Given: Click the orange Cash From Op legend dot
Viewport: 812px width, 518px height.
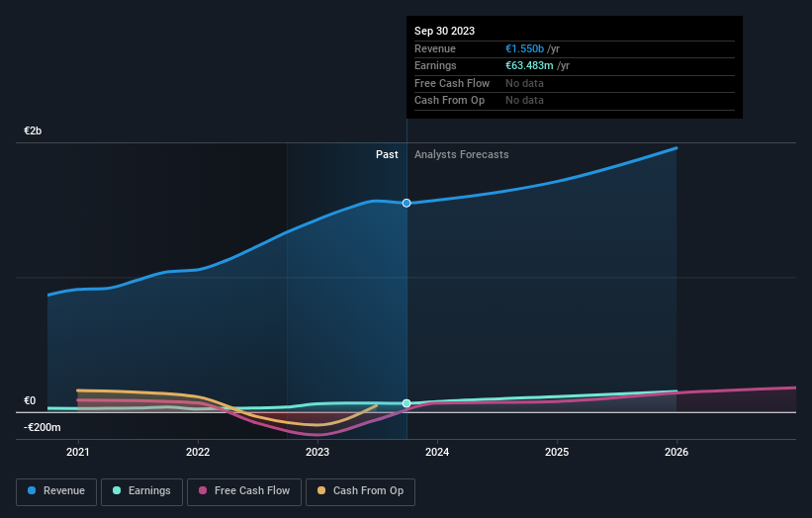Looking at the screenshot, I should coord(321,490).
